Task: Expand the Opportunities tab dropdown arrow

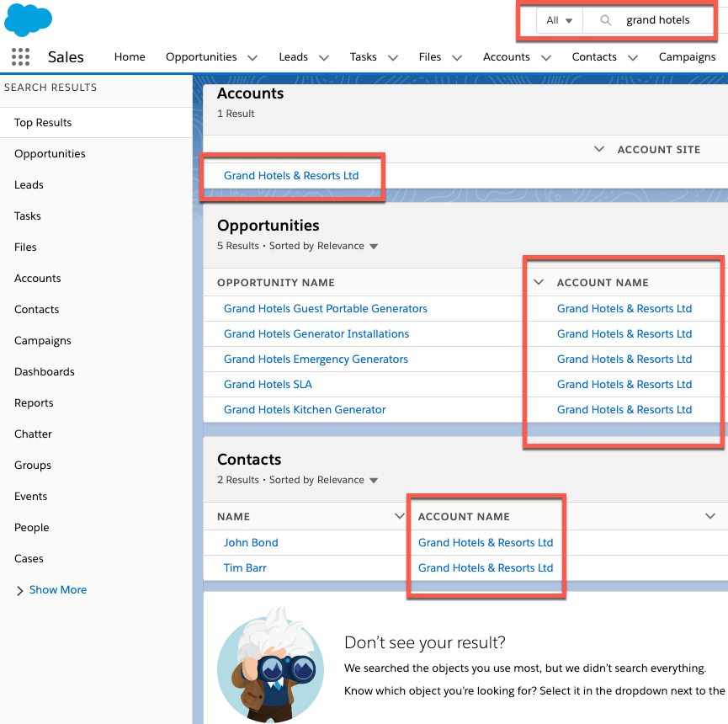Action: click(252, 58)
